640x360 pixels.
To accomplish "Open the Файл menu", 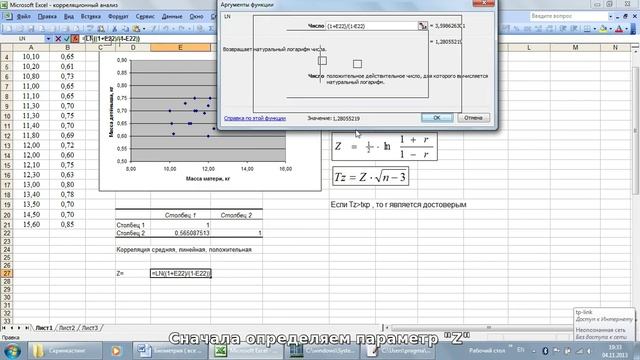I will pos(24,17).
